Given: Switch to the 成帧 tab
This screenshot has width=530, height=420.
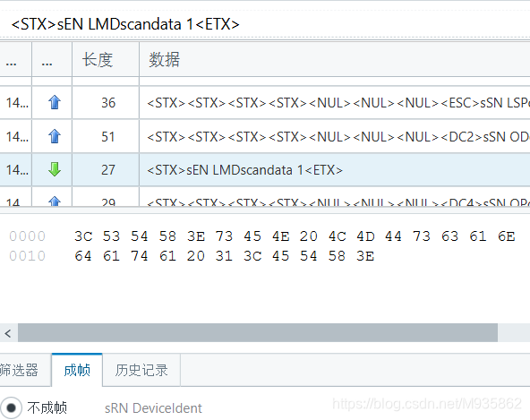Looking at the screenshot, I should (x=77, y=370).
